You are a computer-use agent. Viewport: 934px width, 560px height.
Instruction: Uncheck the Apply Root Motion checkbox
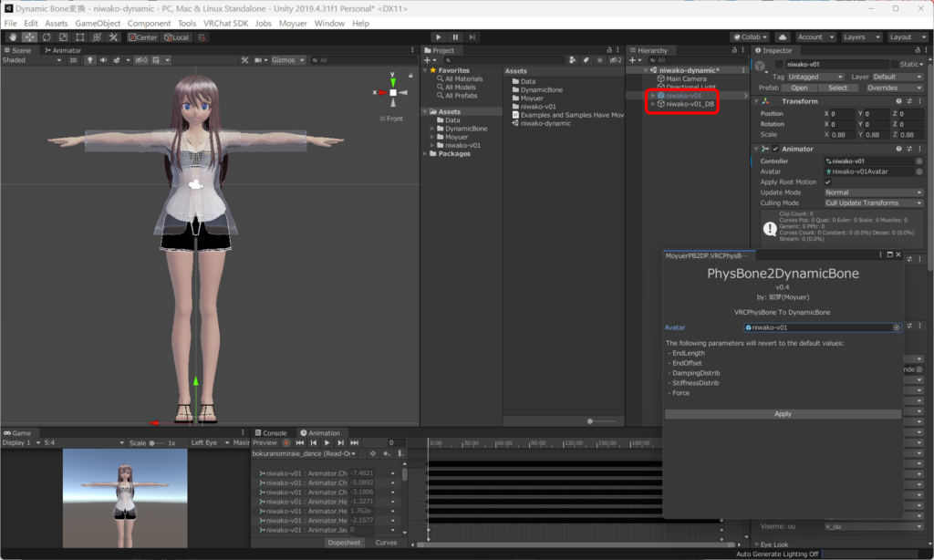click(x=828, y=182)
